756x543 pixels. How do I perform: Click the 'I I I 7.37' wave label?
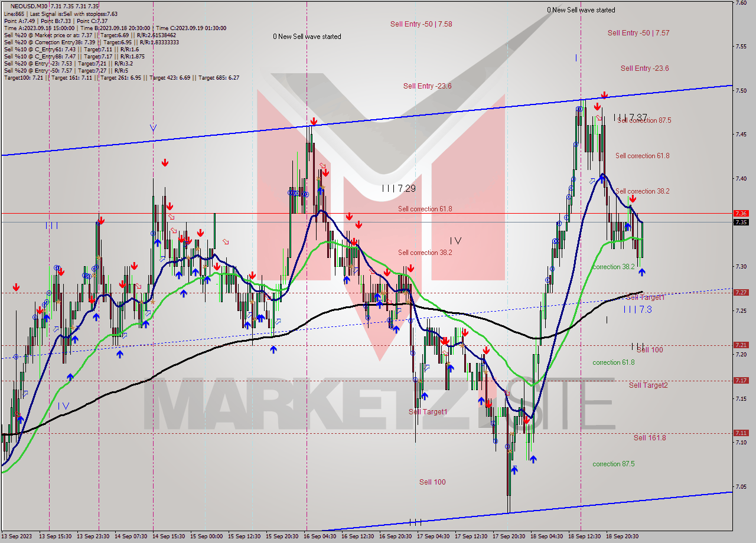[x=630, y=117]
